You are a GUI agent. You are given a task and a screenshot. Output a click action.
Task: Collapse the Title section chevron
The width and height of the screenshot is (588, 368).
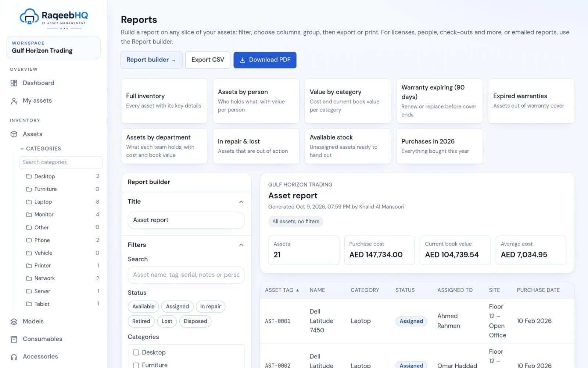241,202
